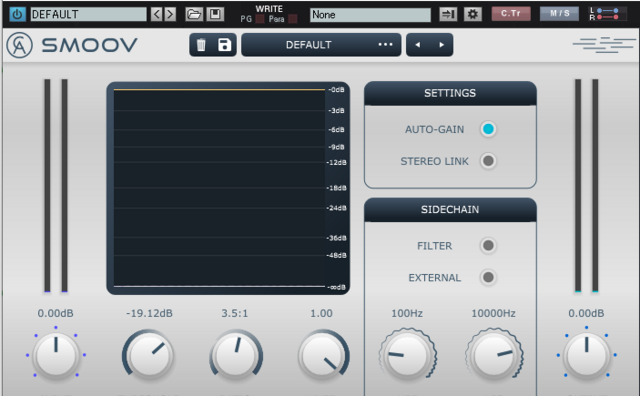This screenshot has height=396, width=640.
Task: Open plugin settings gear icon
Action: 473,14
